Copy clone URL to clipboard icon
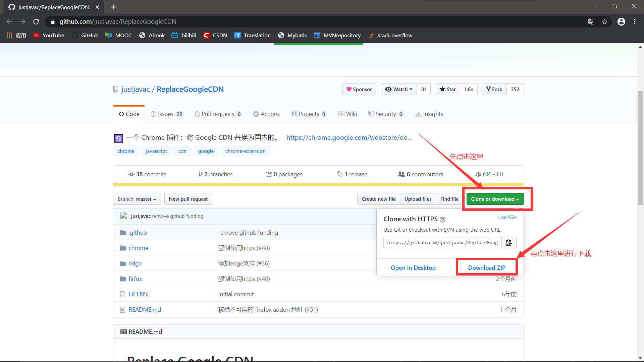 508,243
